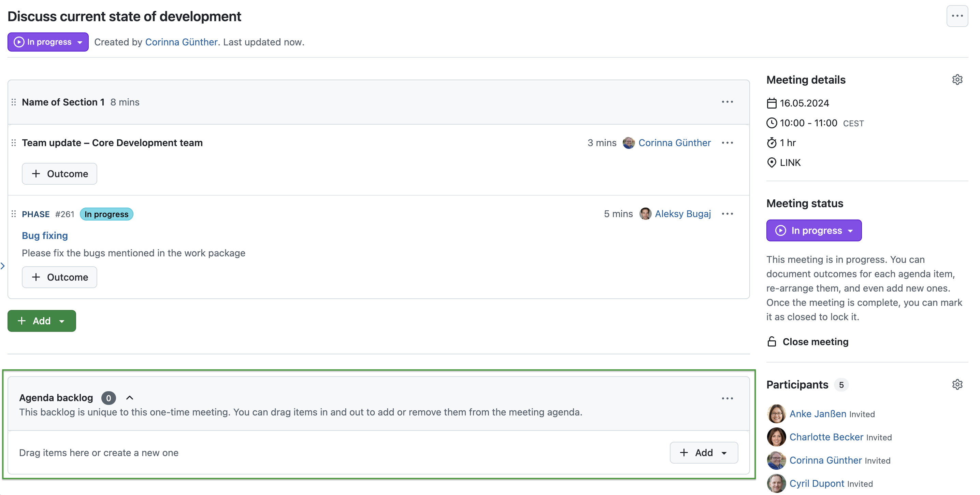The image size is (980, 495).
Task: Collapse the Agenda backlog section chevron
Action: tap(129, 397)
